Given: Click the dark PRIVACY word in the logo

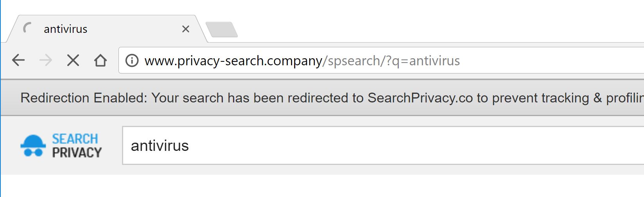Looking at the screenshot, I should tap(77, 152).
